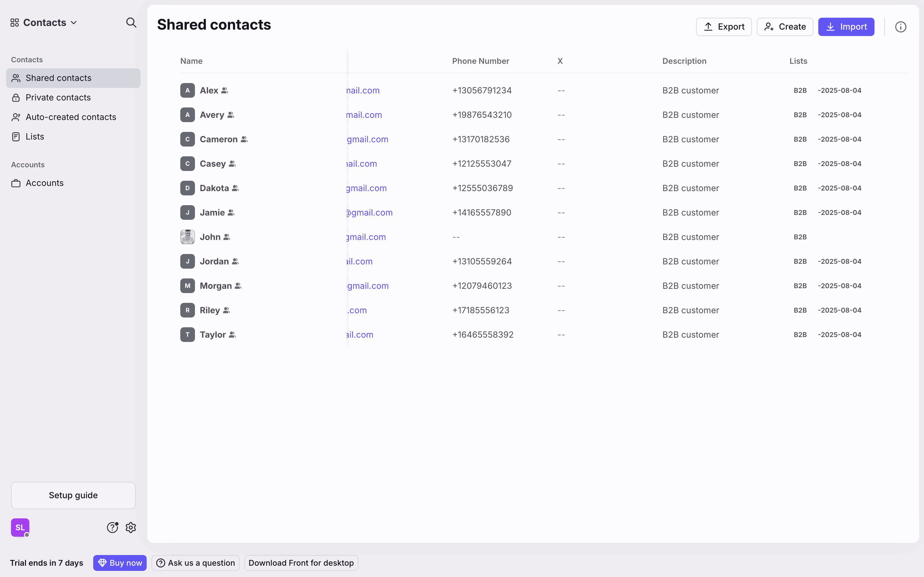Click the B2B list tag for Taylor
The image size is (924, 577).
coord(800,335)
